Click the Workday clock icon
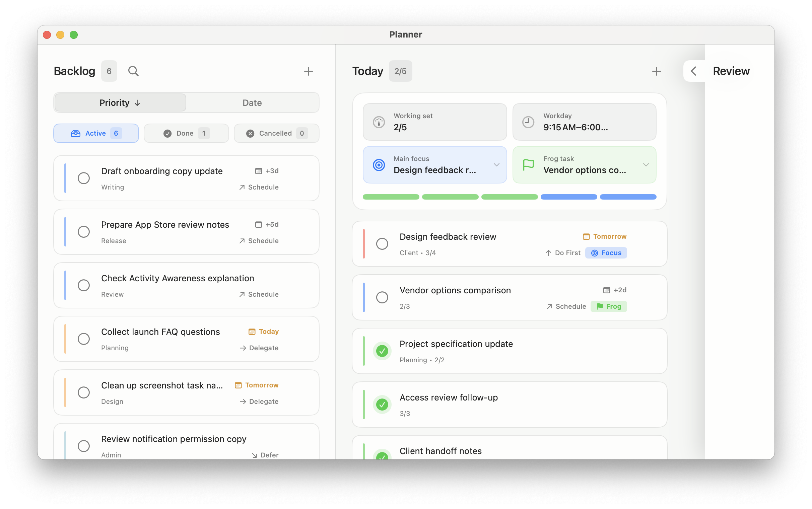This screenshot has width=812, height=509. pyautogui.click(x=528, y=122)
